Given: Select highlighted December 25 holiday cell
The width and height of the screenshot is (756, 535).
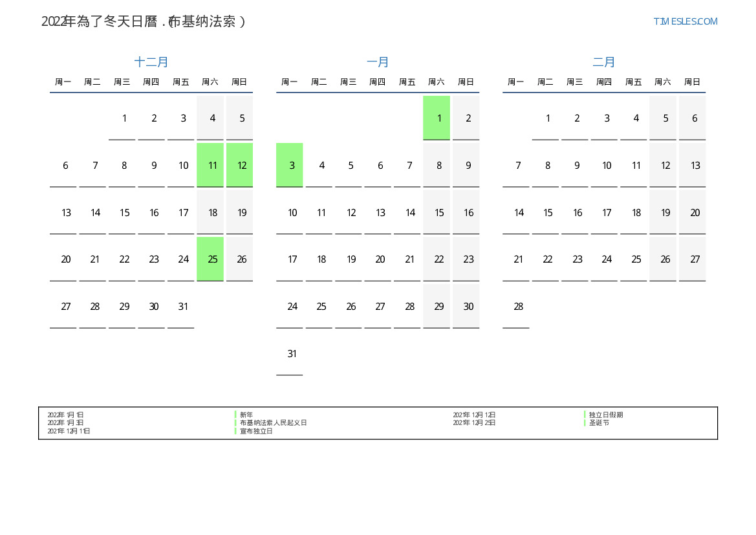Looking at the screenshot, I should pyautogui.click(x=210, y=259).
